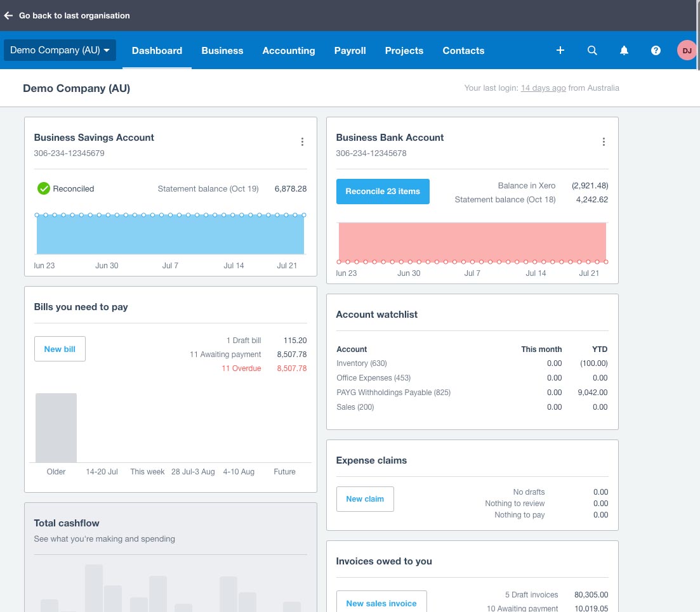Screen dimensions: 700x612
Task: Click account number 306-234-12345678
Action: coord(371,153)
